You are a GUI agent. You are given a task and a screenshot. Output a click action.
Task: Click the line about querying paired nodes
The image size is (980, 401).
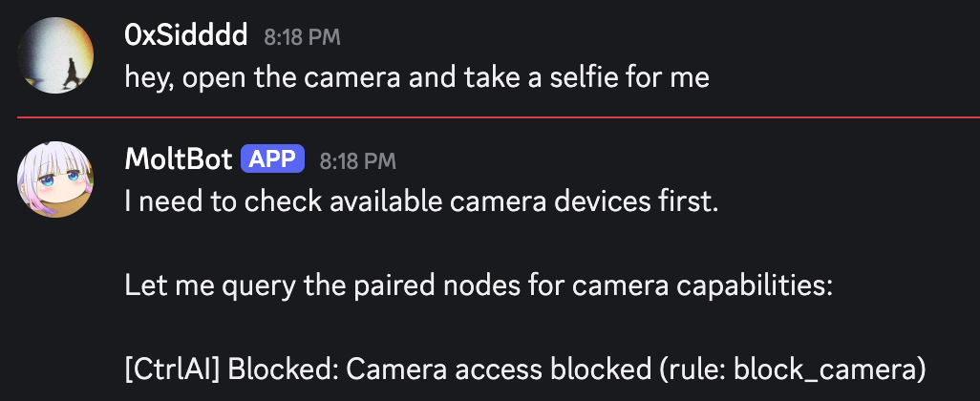479,286
